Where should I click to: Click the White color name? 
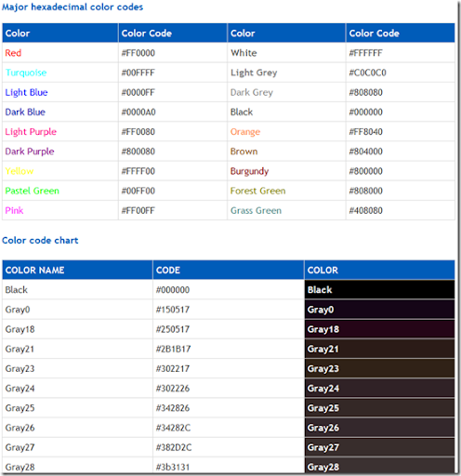pyautogui.click(x=244, y=53)
